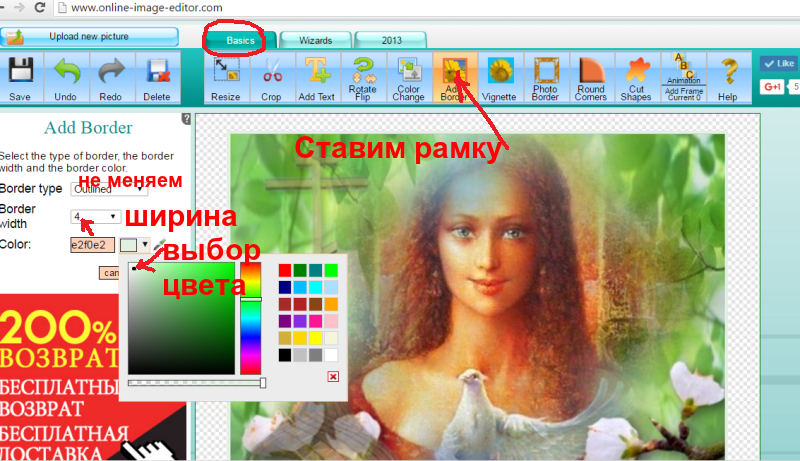Close the color picker popup

point(333,376)
